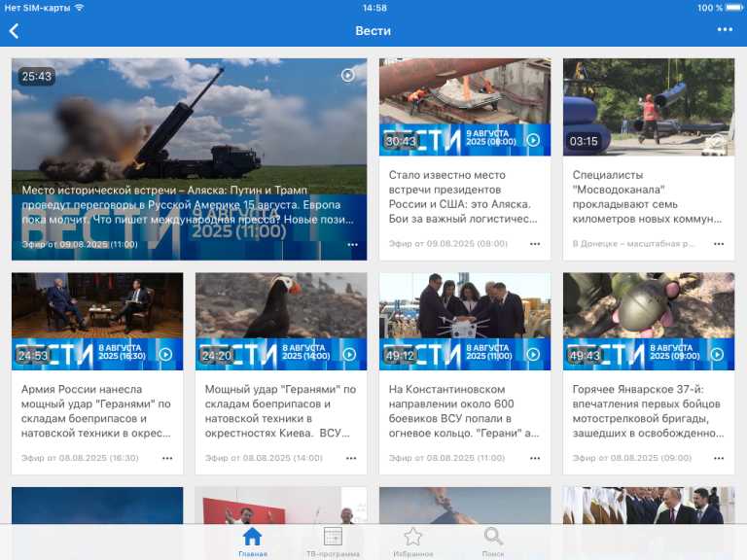Open the ТВ-программа schedule tab

333,542
